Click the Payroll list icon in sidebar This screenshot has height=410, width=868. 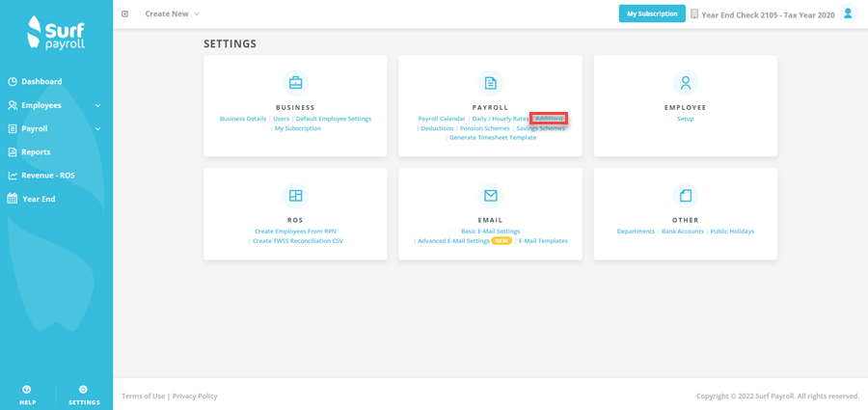[13, 128]
